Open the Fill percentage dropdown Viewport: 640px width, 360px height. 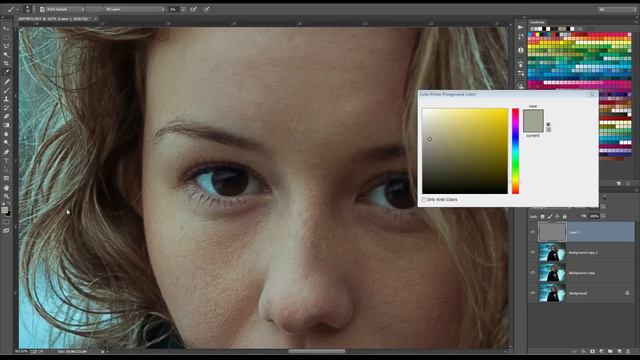[x=603, y=216]
